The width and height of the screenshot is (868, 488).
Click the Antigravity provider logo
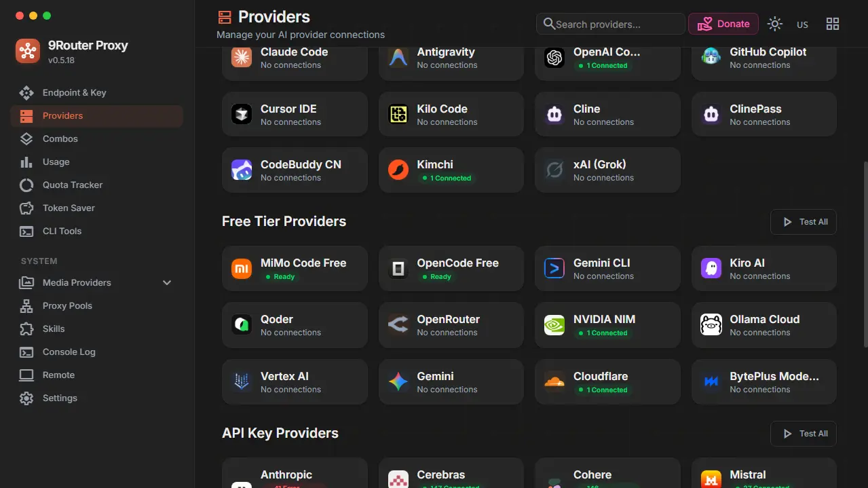pyautogui.click(x=398, y=58)
